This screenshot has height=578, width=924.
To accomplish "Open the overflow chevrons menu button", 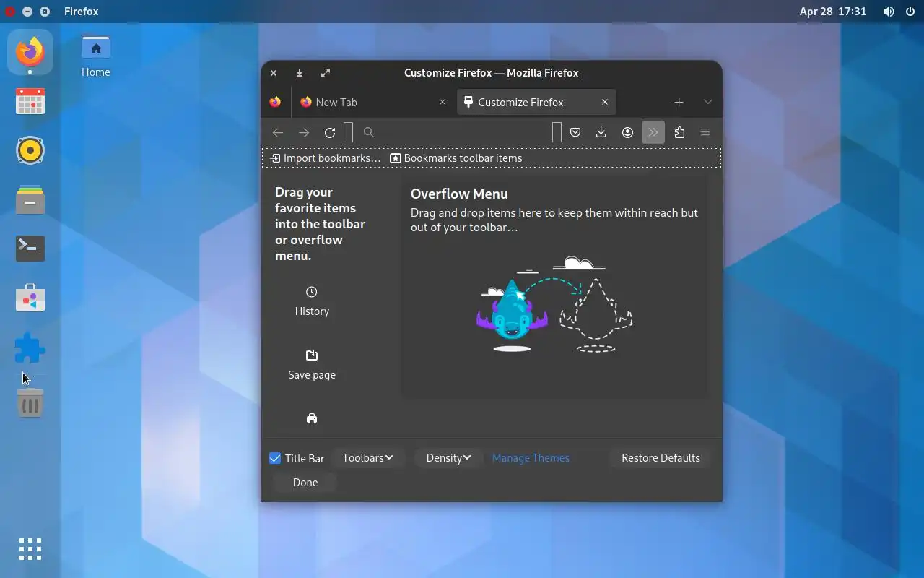I will pyautogui.click(x=653, y=132).
